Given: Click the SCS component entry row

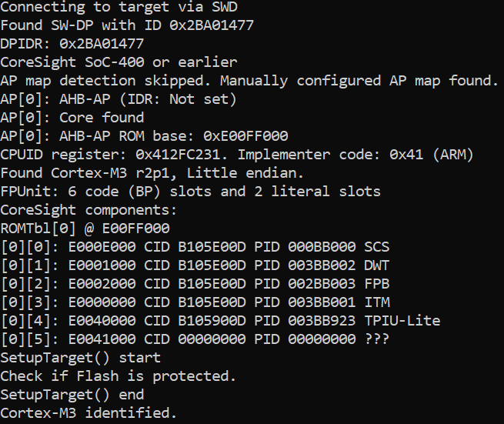Looking at the screenshot, I should tap(195, 247).
